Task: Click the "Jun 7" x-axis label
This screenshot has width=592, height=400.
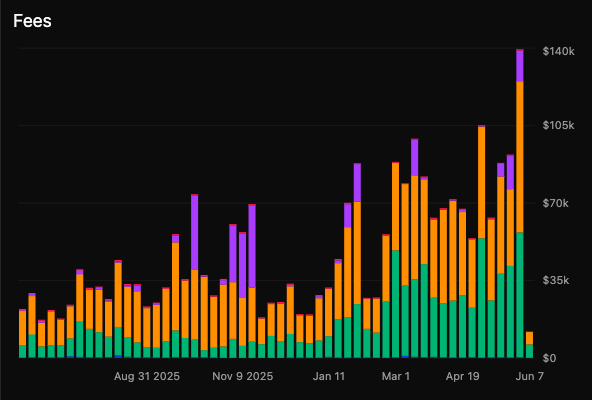Action: coord(530,376)
